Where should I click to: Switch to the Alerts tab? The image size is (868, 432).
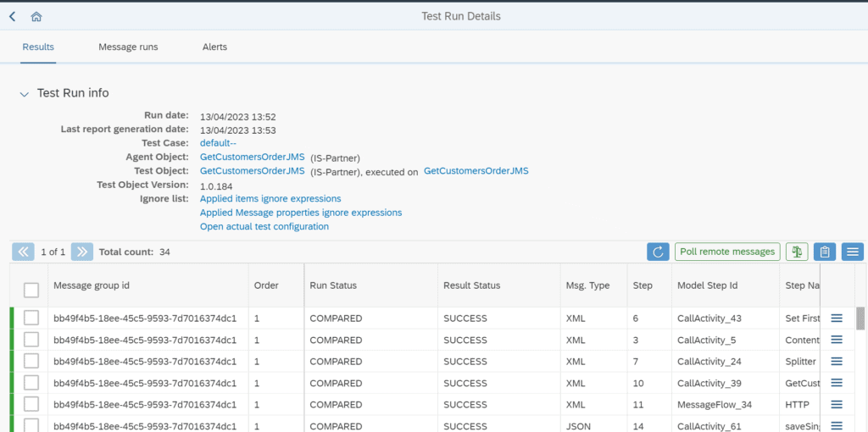tap(214, 47)
